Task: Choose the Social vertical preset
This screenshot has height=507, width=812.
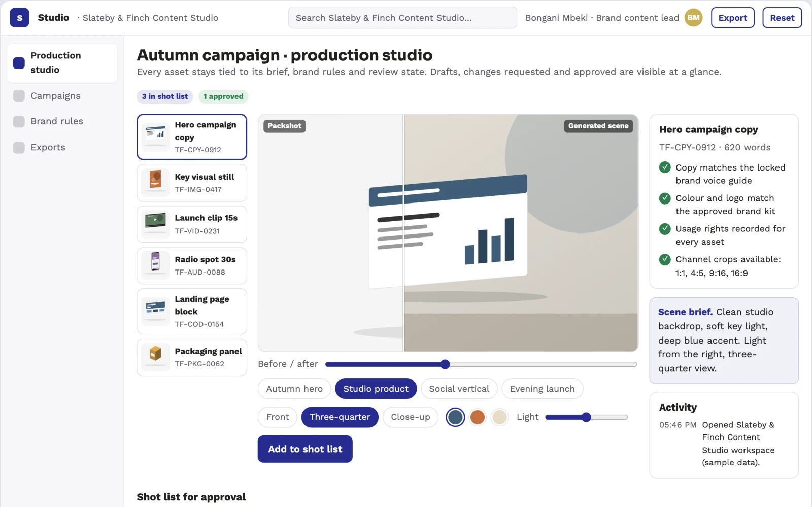Action: click(459, 389)
